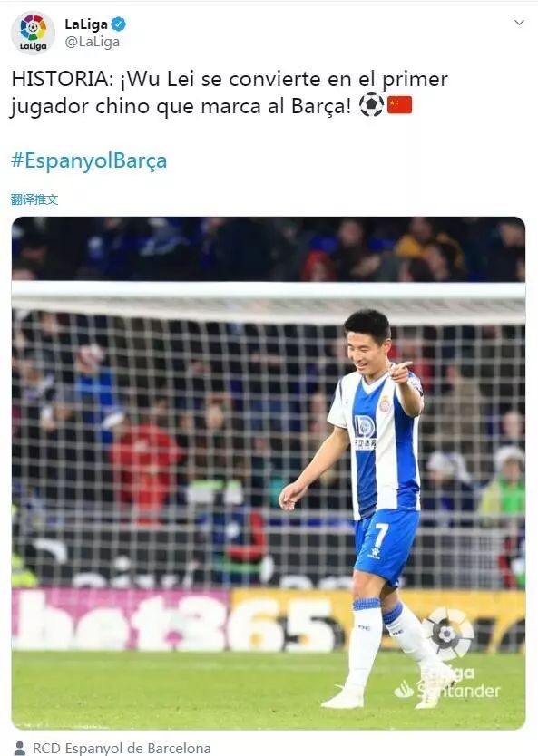Open the LaLiga display name link
The height and width of the screenshot is (756, 538).
(86, 24)
